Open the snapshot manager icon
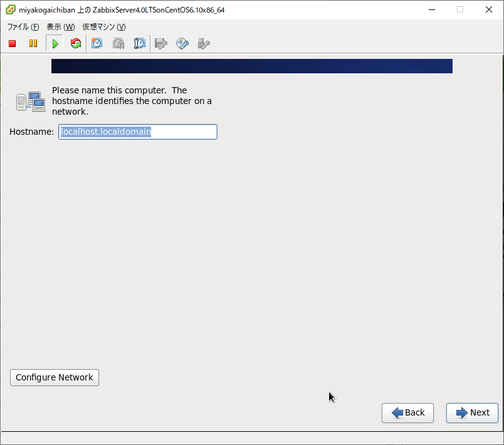Image resolution: width=504 pixels, height=445 pixels. tap(140, 43)
